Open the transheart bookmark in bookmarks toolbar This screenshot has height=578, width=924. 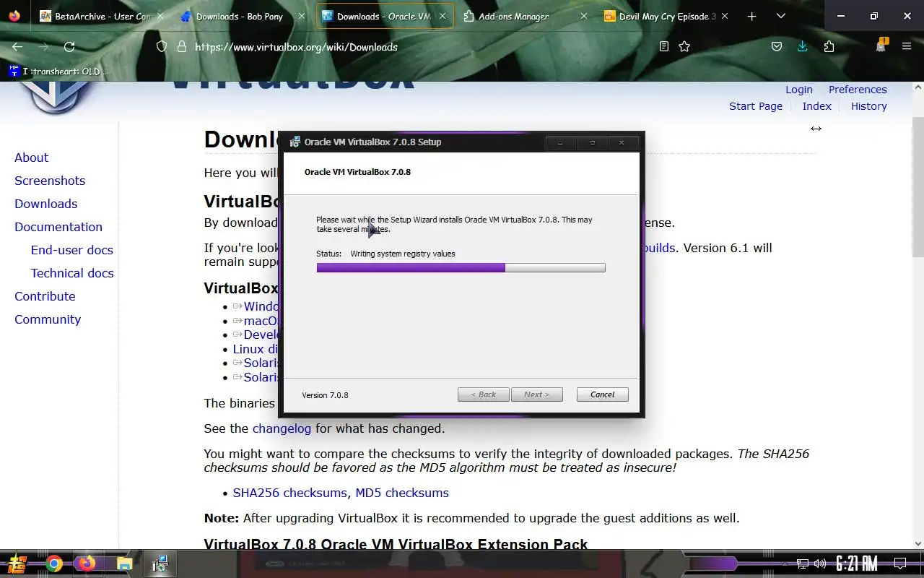tap(58, 71)
